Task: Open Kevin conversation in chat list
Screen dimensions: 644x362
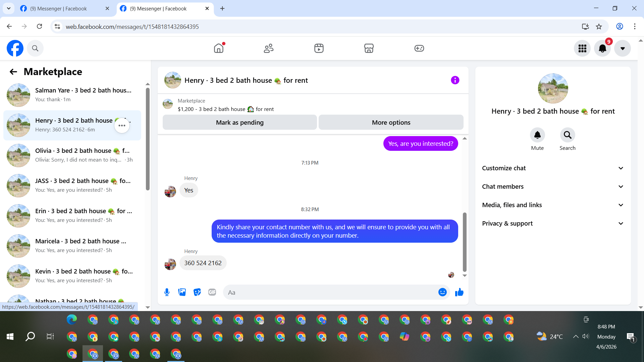Action: (72, 276)
